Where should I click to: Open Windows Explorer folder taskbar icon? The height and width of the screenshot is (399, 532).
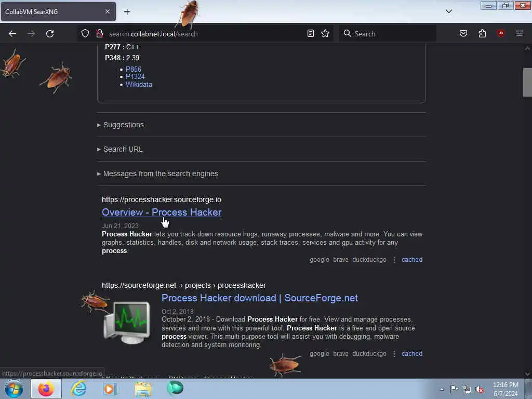(143, 389)
